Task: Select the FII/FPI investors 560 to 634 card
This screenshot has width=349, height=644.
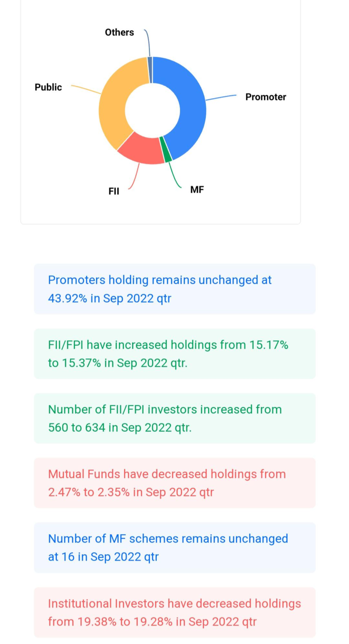Action: click(x=174, y=418)
